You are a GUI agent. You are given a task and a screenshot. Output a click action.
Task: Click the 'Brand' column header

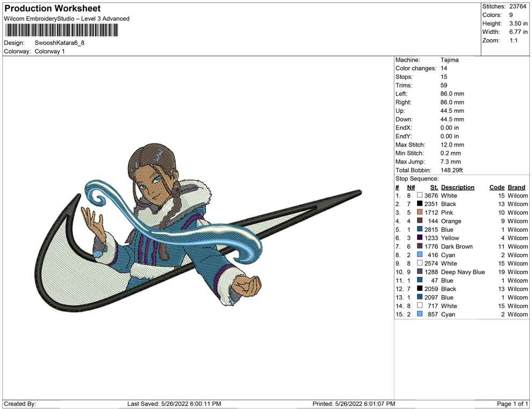tap(516, 187)
